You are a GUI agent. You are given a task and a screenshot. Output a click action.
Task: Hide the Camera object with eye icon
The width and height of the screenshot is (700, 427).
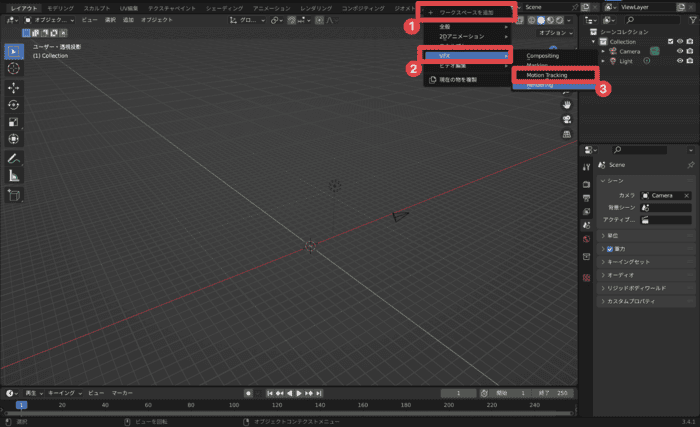click(x=679, y=51)
